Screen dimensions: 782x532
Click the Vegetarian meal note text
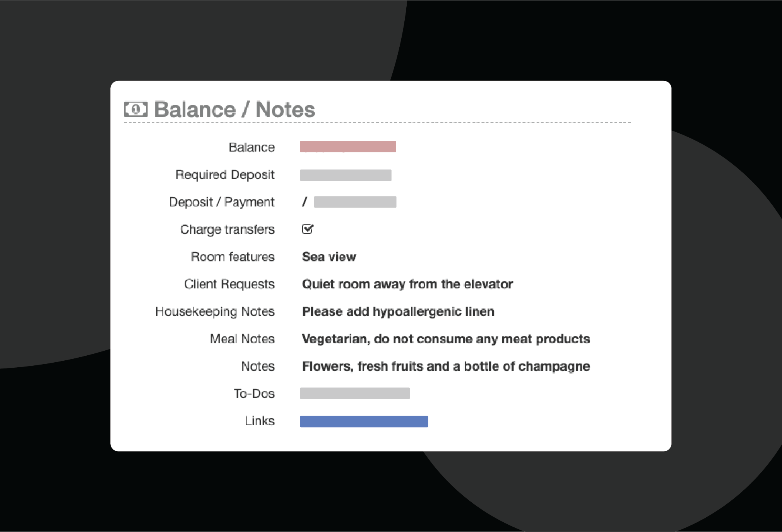tap(445, 339)
